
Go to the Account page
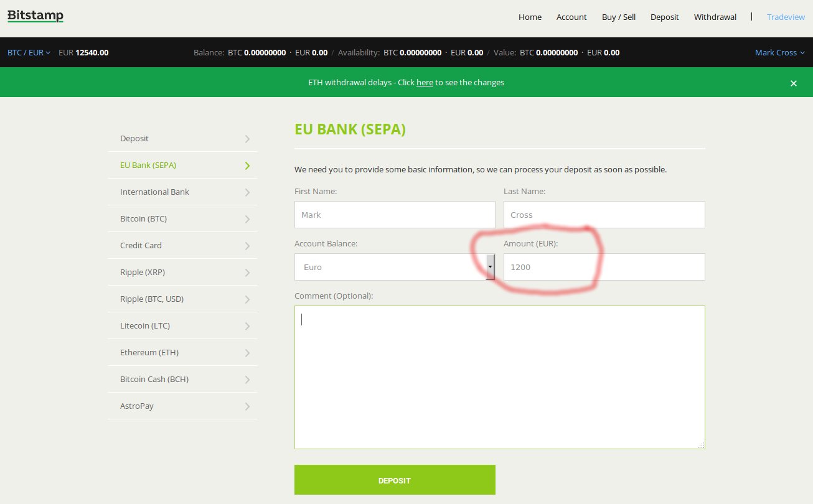pos(571,17)
